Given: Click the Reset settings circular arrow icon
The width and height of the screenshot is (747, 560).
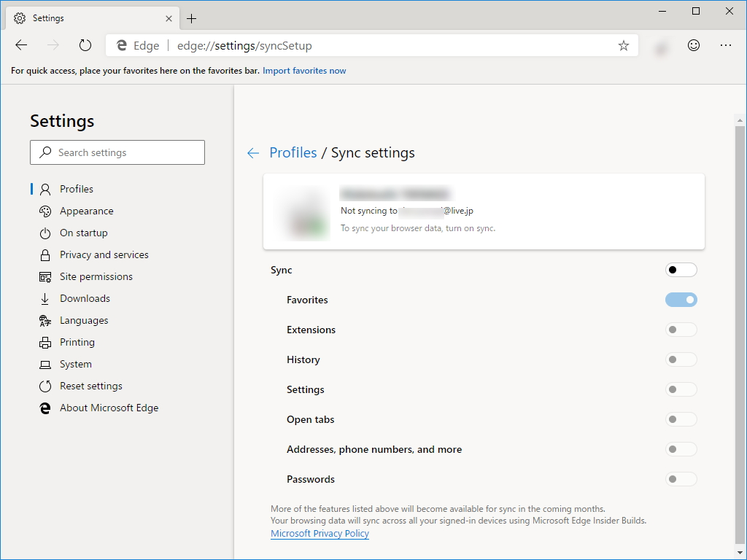Looking at the screenshot, I should (44, 386).
